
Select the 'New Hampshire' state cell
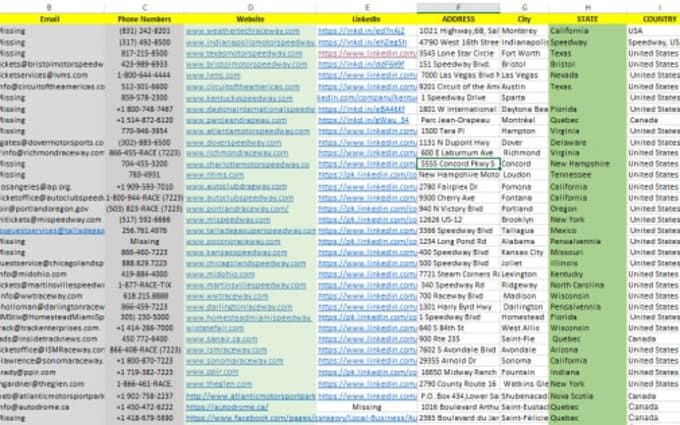(x=588, y=164)
